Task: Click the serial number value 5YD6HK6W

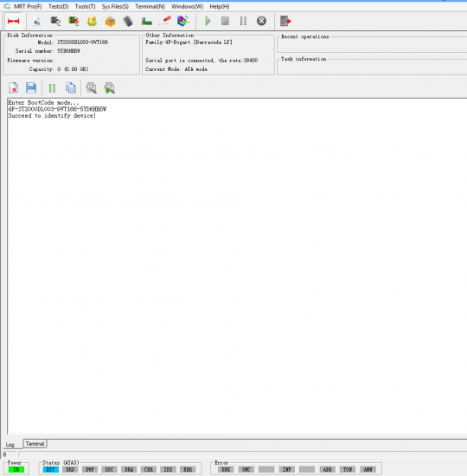Action: click(68, 51)
